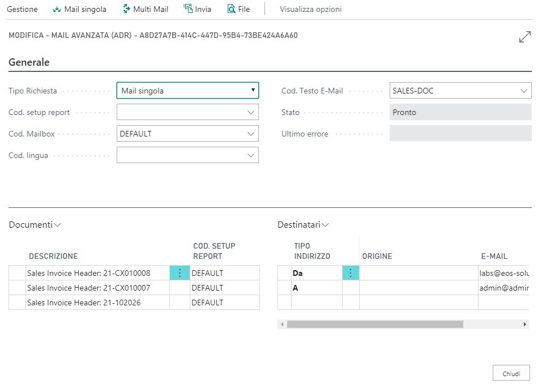Expand the Cod. lingua dropdown
Screen dimensions: 542x392
[x=251, y=155]
